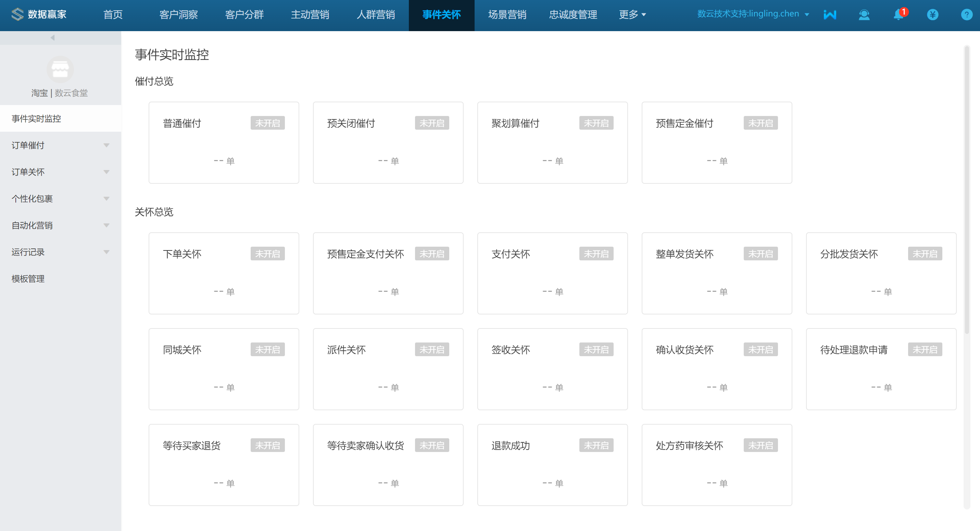Open the 派件关怀 card title
The width and height of the screenshot is (980, 531).
point(346,350)
